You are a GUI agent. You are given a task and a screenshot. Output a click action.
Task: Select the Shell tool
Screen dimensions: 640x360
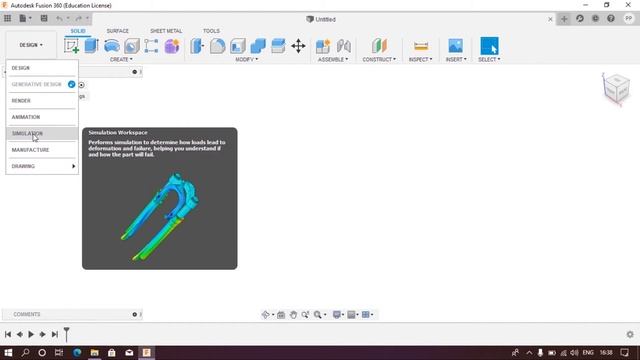point(238,46)
